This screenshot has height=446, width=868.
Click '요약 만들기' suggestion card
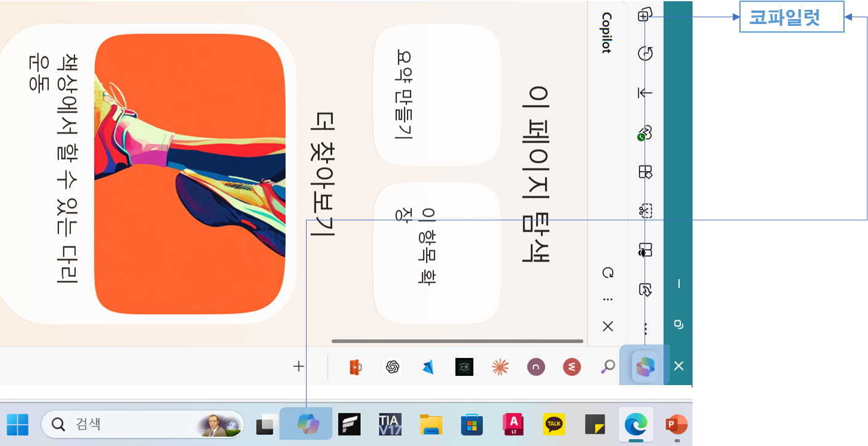[436, 95]
